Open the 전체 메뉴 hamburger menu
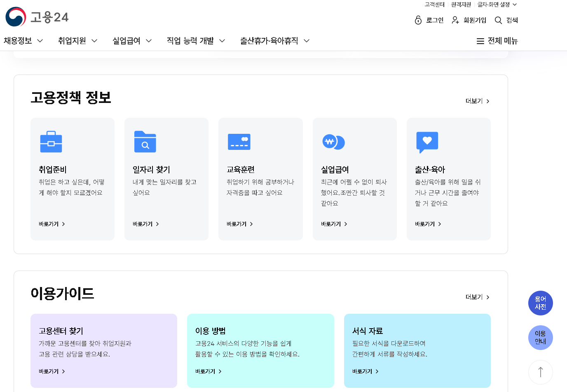Screen dimensions: 567x392 tap(497, 41)
